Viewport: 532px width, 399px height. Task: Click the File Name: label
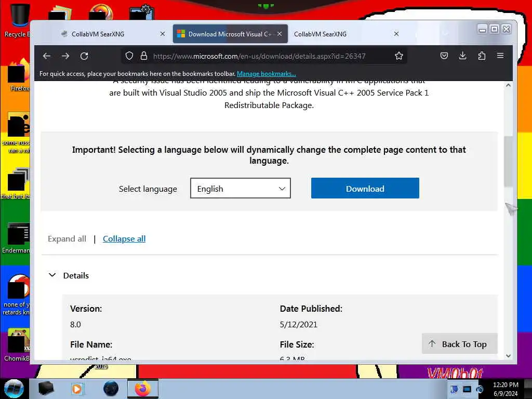click(91, 344)
